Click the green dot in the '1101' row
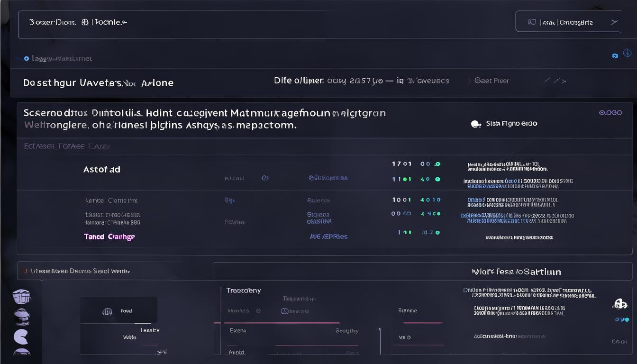Screen dimensions: 637x364 (437, 179)
